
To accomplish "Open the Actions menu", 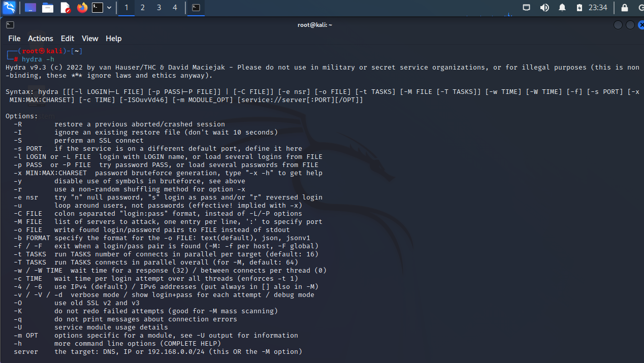I will point(41,39).
